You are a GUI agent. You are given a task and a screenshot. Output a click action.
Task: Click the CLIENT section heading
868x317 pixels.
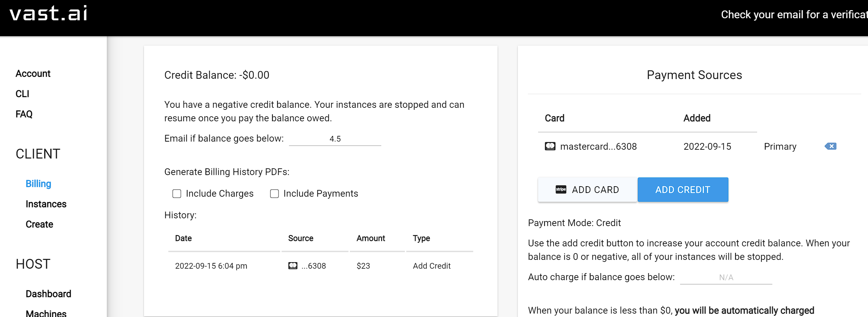tap(38, 154)
